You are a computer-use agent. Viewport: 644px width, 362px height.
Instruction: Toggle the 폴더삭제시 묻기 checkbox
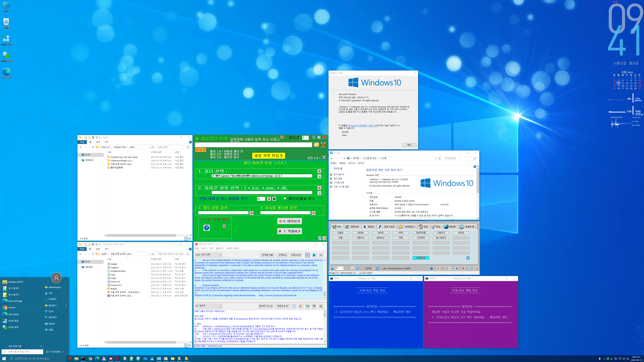coord(285,198)
